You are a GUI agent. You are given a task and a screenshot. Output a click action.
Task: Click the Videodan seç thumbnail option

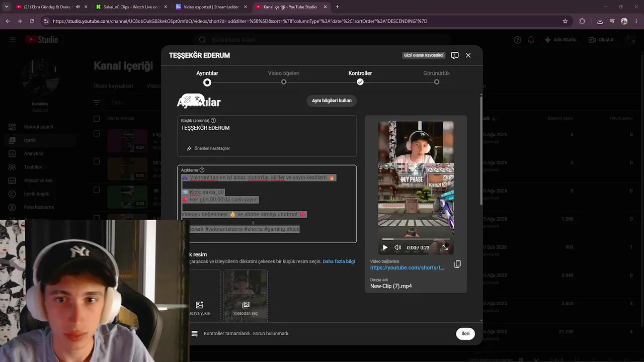[x=246, y=296]
